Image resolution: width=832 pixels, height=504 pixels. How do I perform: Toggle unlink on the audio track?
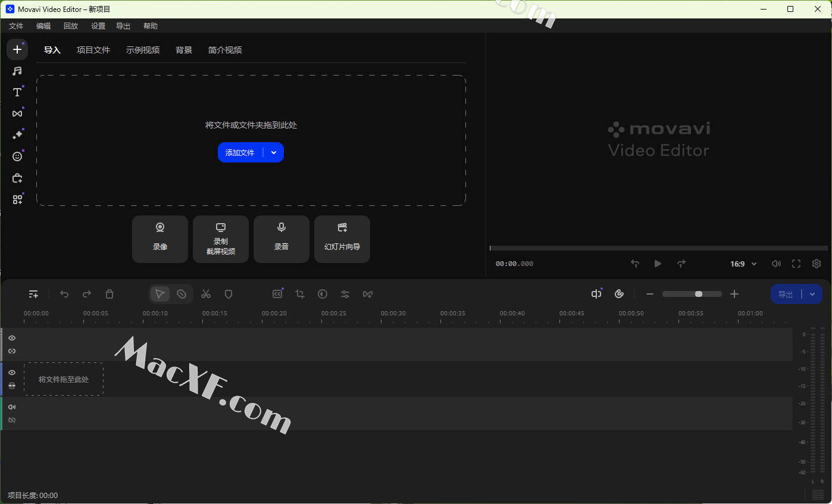(12, 420)
